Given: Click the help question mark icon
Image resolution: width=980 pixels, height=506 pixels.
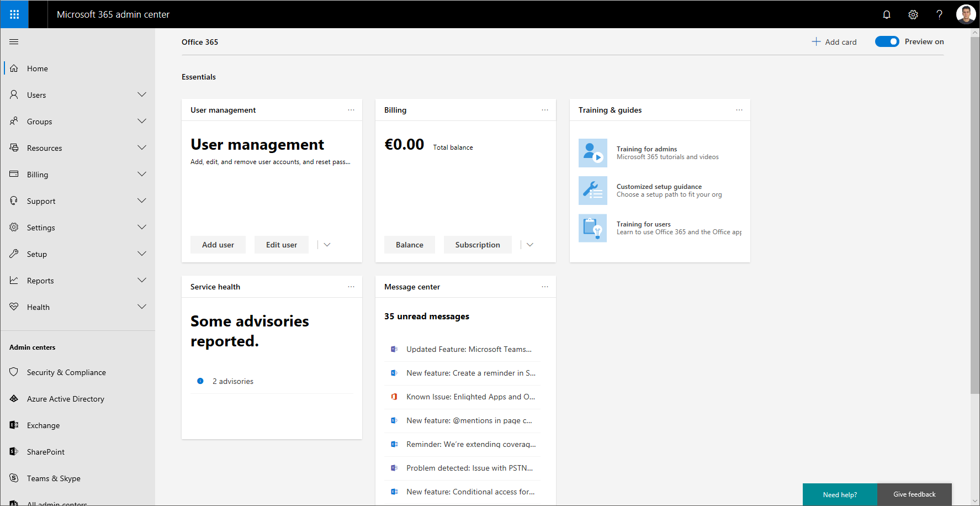Looking at the screenshot, I should pyautogui.click(x=939, y=14).
